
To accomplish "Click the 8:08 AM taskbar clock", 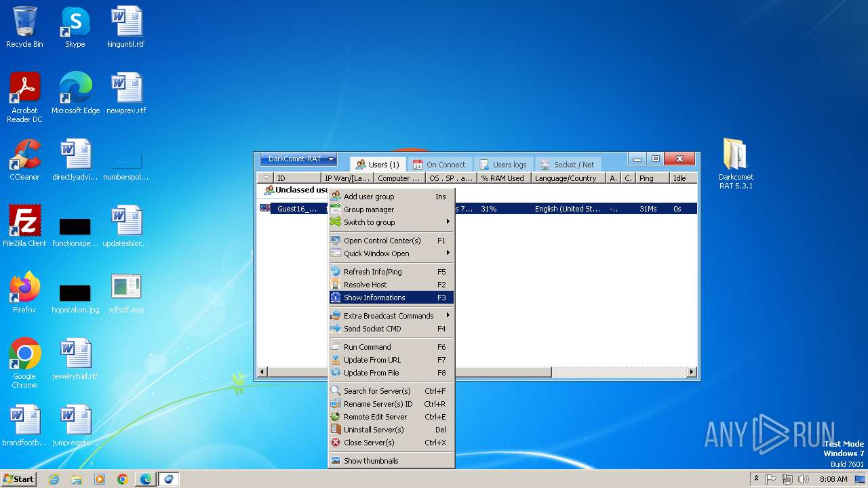I will [x=833, y=479].
